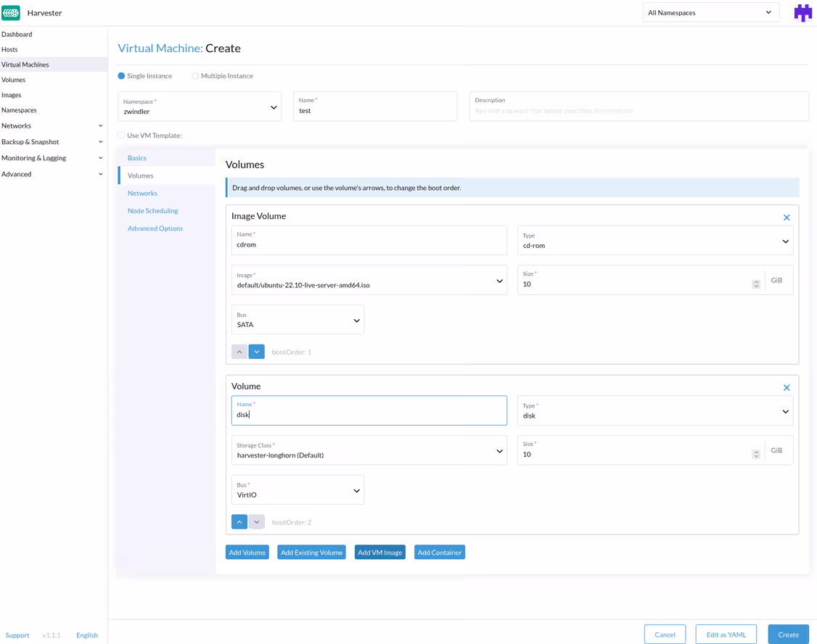Image resolution: width=817 pixels, height=644 pixels.
Task: Adjust the disk volume Size stepper
Action: tap(756, 455)
